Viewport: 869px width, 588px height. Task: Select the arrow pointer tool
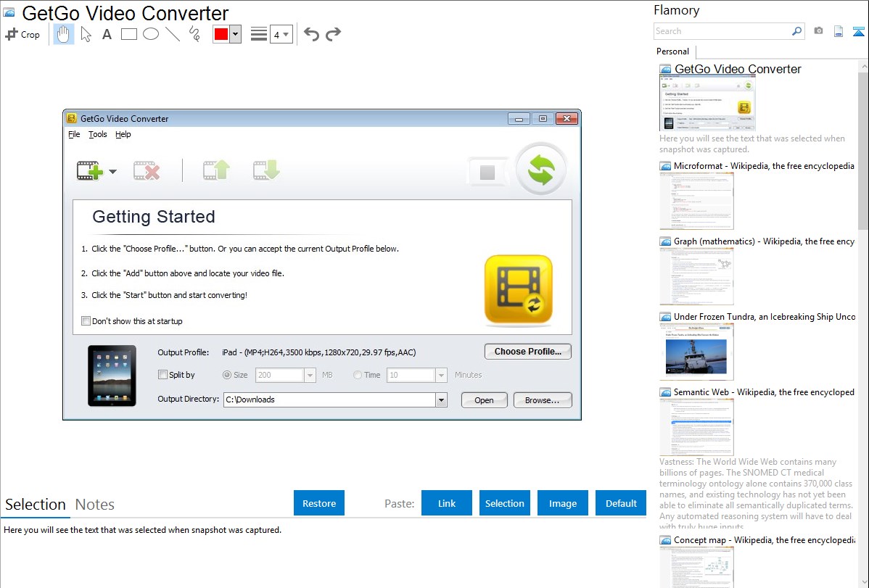86,34
